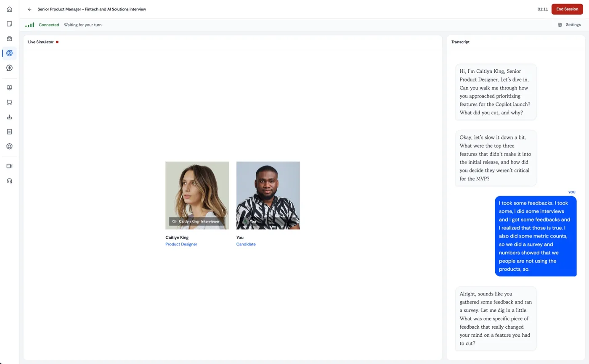
Task: Click the Connected status text
Action: (49, 25)
